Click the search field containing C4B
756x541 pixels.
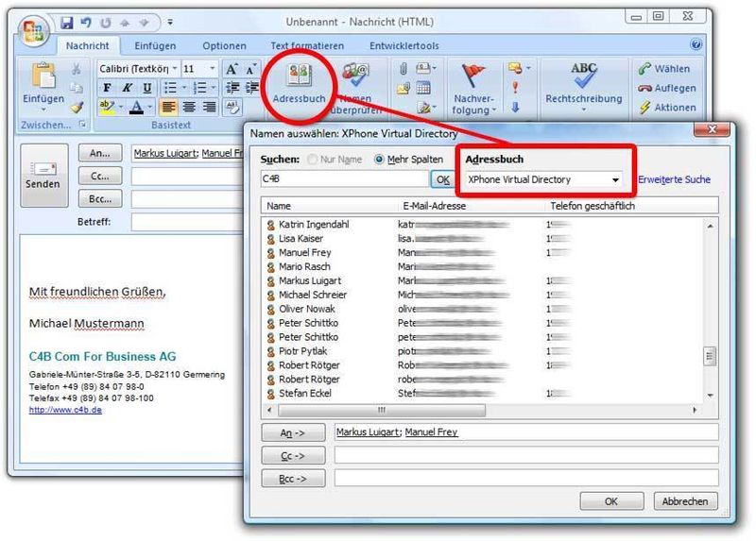[x=344, y=179]
